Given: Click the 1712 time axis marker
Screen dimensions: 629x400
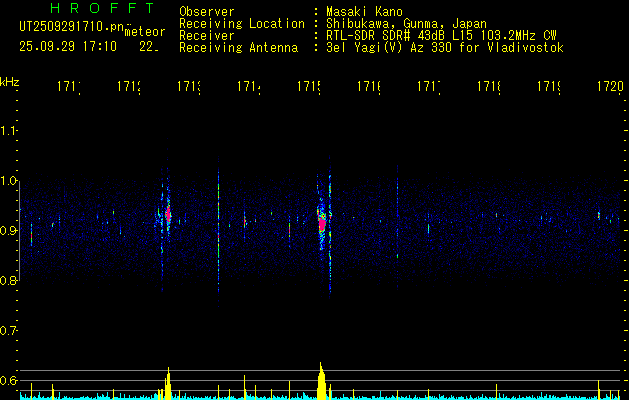Looking at the screenshot, I should 129,87.
